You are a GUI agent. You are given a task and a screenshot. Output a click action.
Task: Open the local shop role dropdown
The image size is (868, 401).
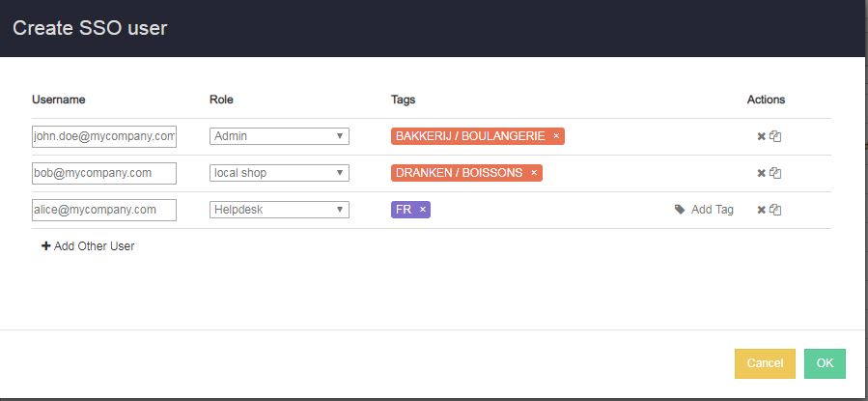[279, 173]
